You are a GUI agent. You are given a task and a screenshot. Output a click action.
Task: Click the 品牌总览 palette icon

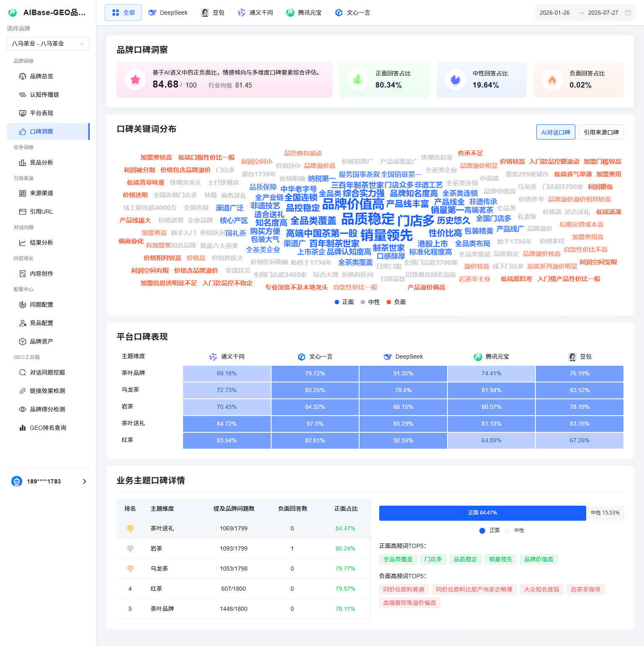click(23, 76)
